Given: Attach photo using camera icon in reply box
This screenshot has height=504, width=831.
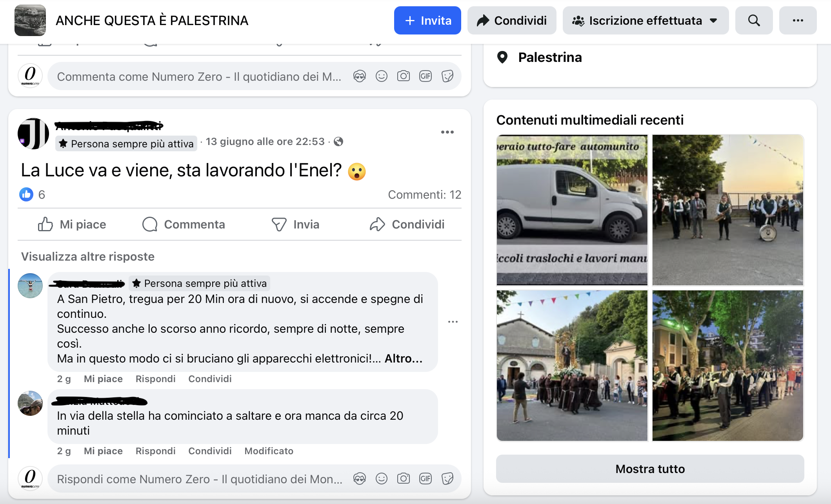Looking at the screenshot, I should 404,479.
